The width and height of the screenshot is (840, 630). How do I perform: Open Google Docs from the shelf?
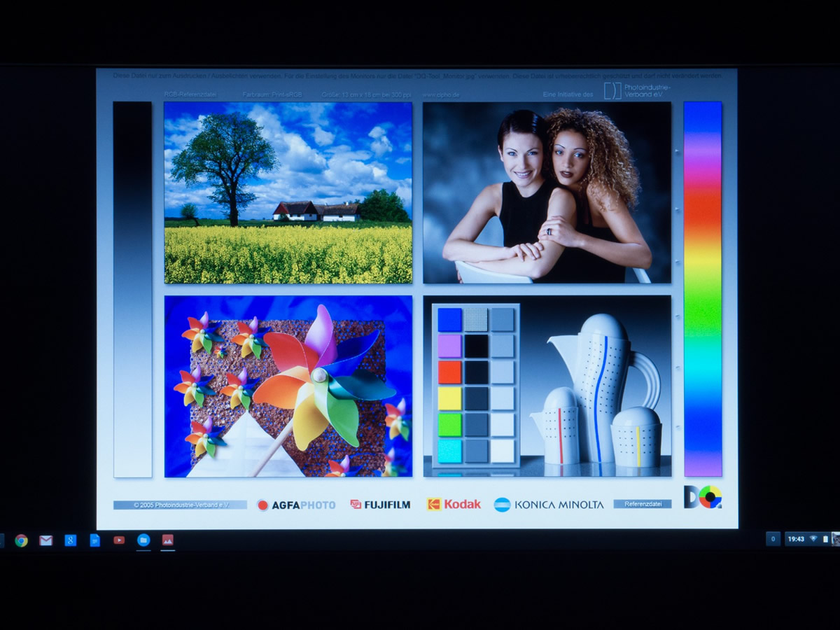tap(95, 540)
